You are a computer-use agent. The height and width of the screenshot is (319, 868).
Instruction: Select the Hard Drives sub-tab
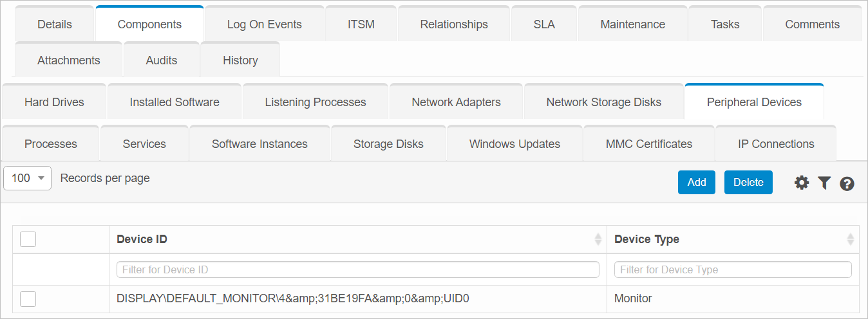(x=54, y=102)
